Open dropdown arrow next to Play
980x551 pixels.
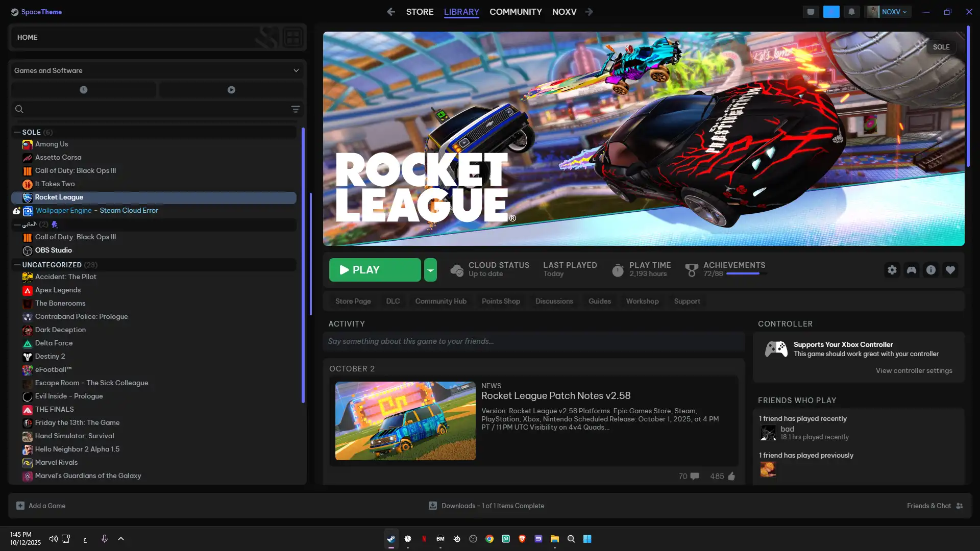point(430,270)
